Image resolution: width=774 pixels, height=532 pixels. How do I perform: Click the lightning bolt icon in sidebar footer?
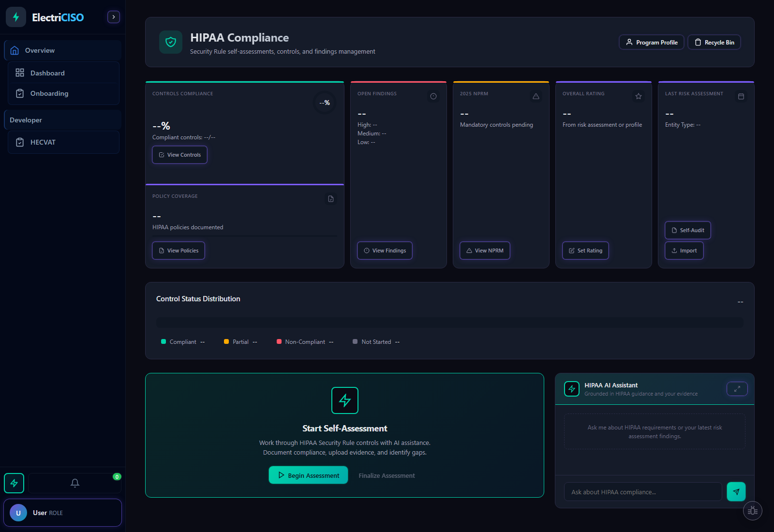click(x=14, y=483)
